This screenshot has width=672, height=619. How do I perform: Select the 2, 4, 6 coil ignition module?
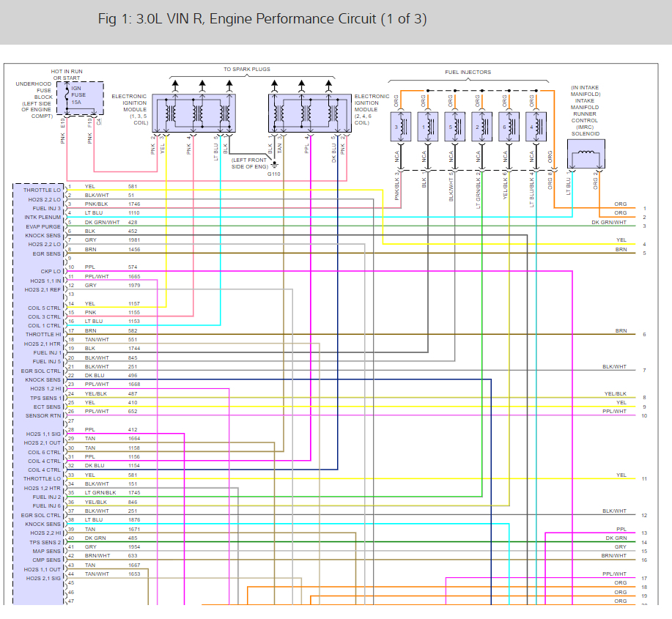310,113
